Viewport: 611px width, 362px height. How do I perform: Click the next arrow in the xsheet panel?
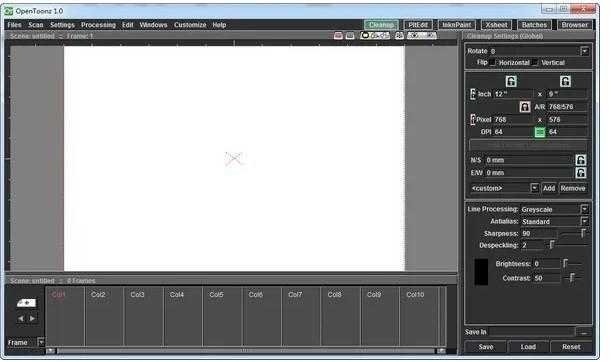(x=32, y=318)
